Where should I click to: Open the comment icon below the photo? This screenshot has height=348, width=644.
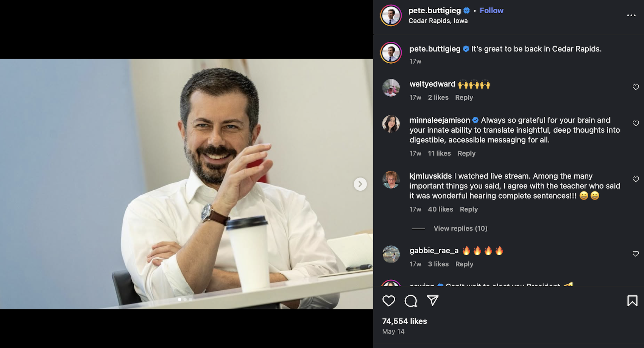click(x=410, y=301)
